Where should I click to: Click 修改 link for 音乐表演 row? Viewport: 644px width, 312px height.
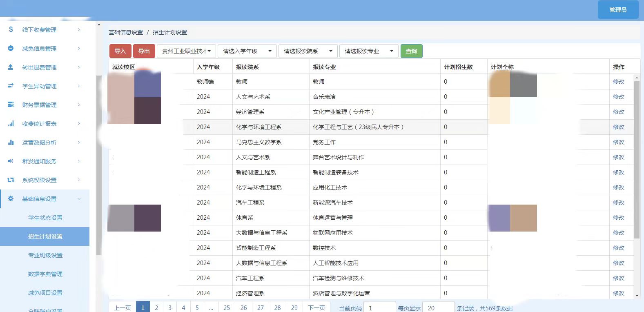click(x=618, y=97)
